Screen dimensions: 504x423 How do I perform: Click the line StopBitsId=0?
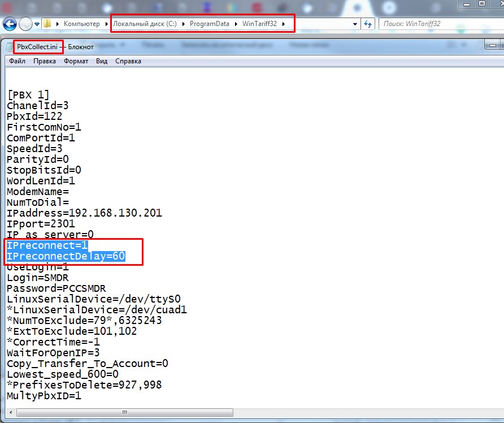point(44,170)
